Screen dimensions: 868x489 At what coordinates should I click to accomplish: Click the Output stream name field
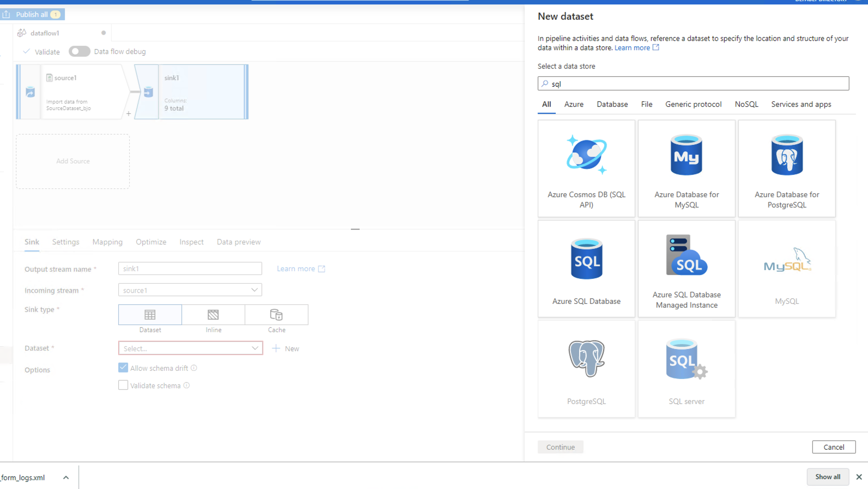pyautogui.click(x=190, y=268)
